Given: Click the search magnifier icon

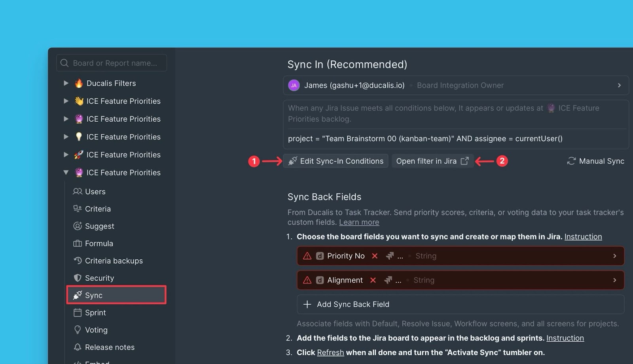Looking at the screenshot, I should tap(64, 63).
